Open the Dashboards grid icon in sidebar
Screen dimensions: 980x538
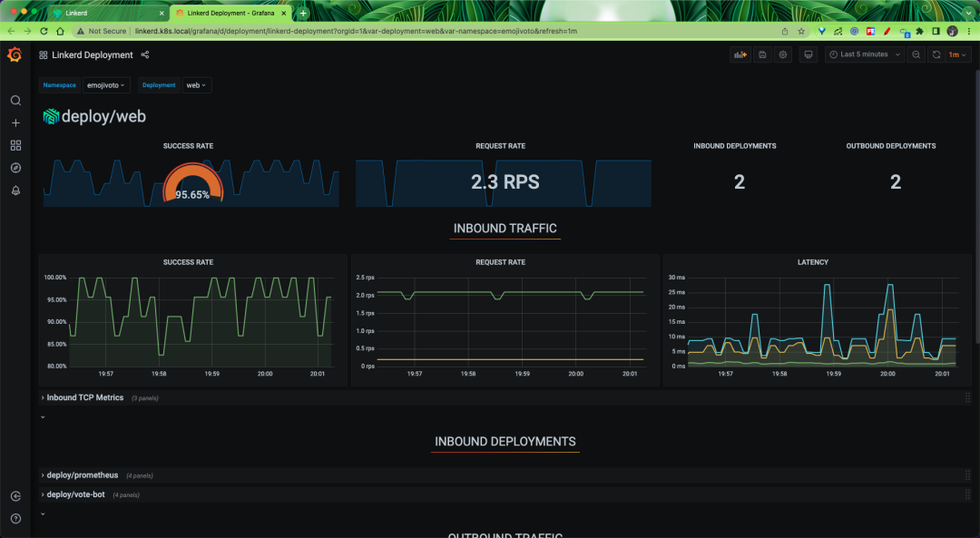(15, 145)
